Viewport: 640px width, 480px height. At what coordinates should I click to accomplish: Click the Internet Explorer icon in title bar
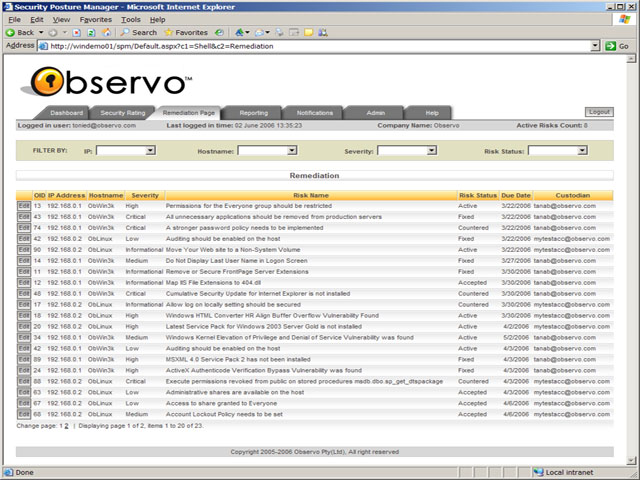(8, 7)
